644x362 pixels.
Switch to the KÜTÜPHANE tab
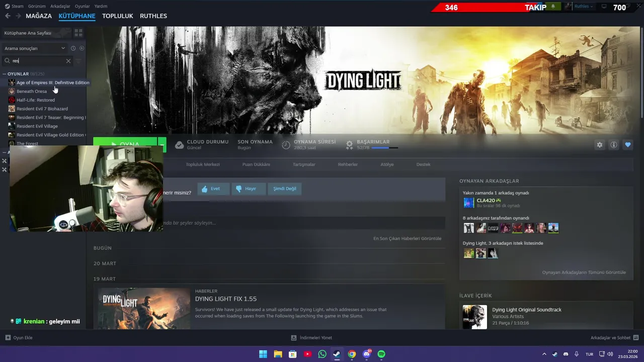tap(77, 16)
